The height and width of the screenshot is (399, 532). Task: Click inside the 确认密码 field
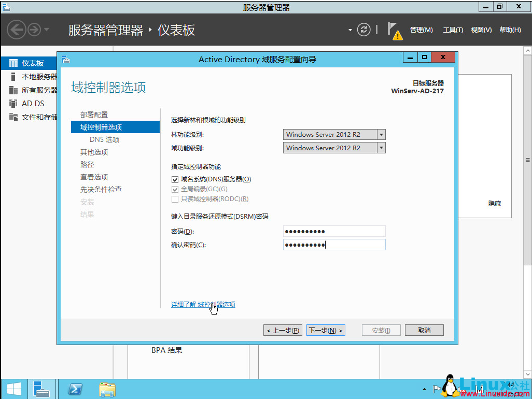coord(334,244)
